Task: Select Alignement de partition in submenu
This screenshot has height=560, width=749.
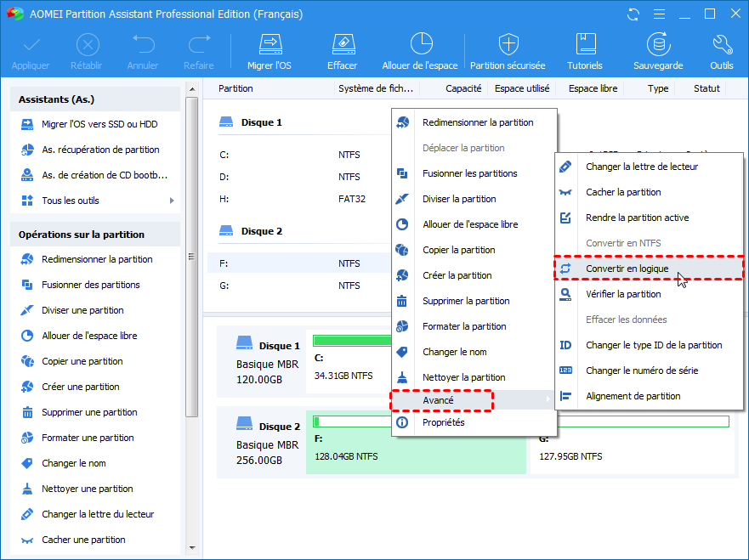Action: pyautogui.click(x=649, y=396)
